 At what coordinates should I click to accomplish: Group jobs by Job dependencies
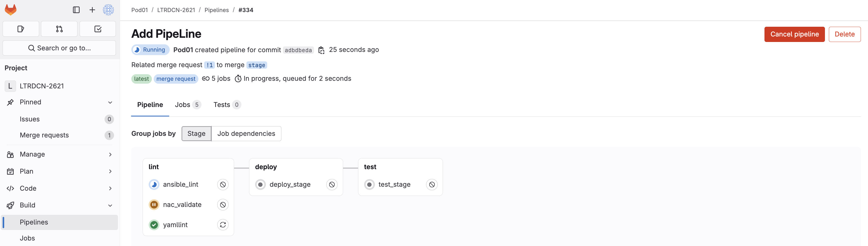click(246, 133)
